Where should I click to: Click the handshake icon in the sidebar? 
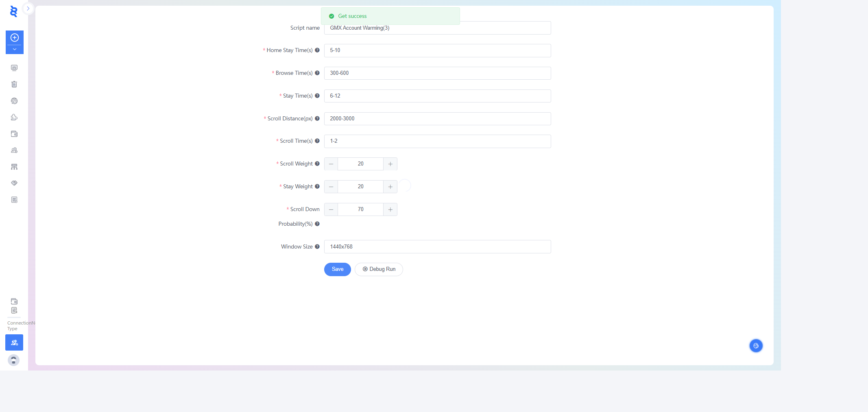pyautogui.click(x=14, y=183)
